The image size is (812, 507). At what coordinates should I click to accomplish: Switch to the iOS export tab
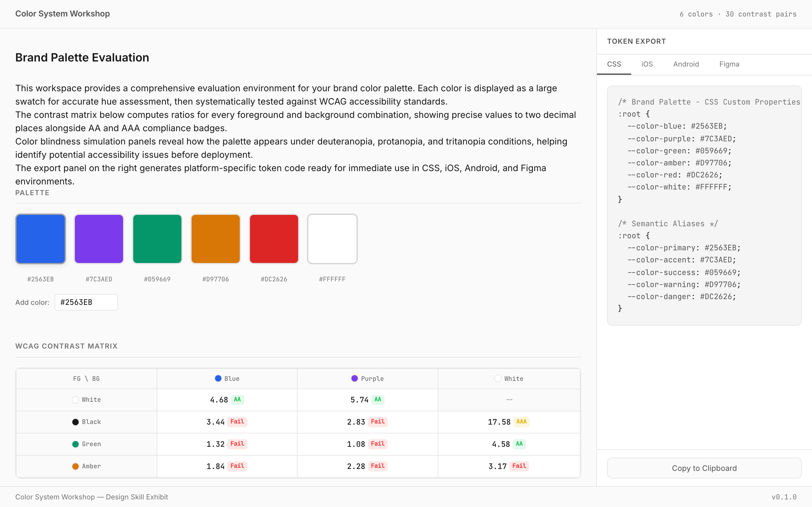(646, 64)
